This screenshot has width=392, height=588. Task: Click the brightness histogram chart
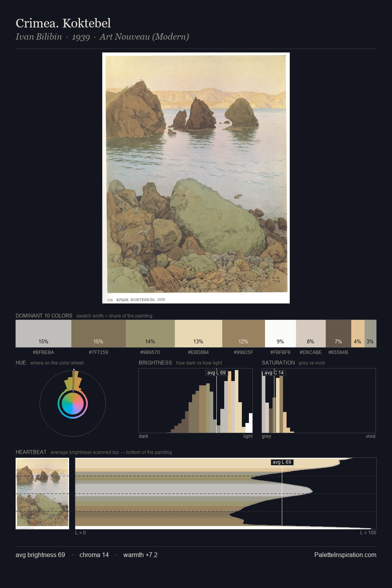coord(196,401)
